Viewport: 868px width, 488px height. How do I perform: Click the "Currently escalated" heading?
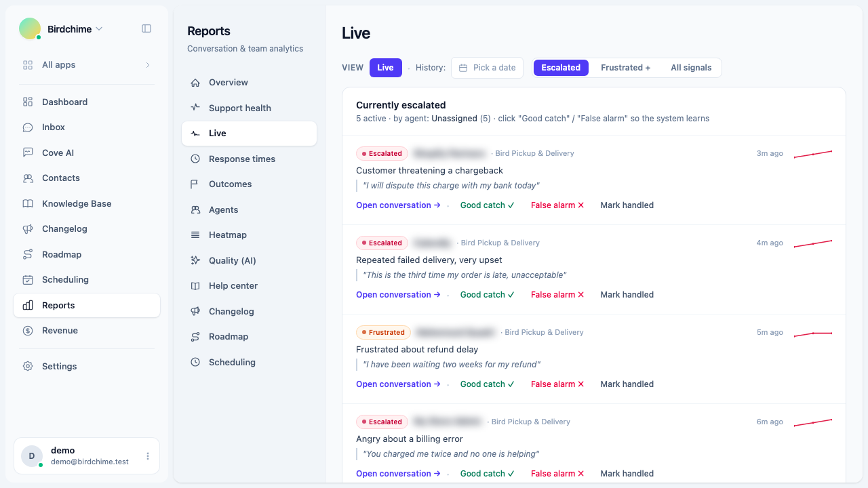point(401,105)
